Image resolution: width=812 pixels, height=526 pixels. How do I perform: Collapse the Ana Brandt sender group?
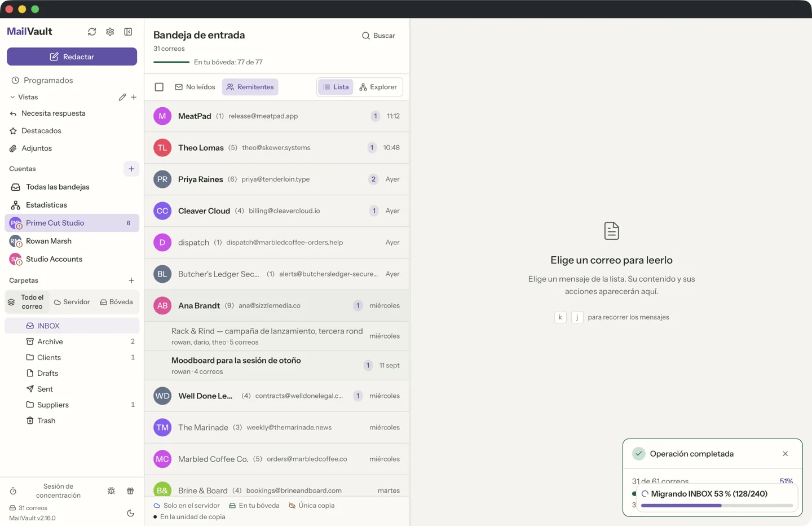[277, 306]
